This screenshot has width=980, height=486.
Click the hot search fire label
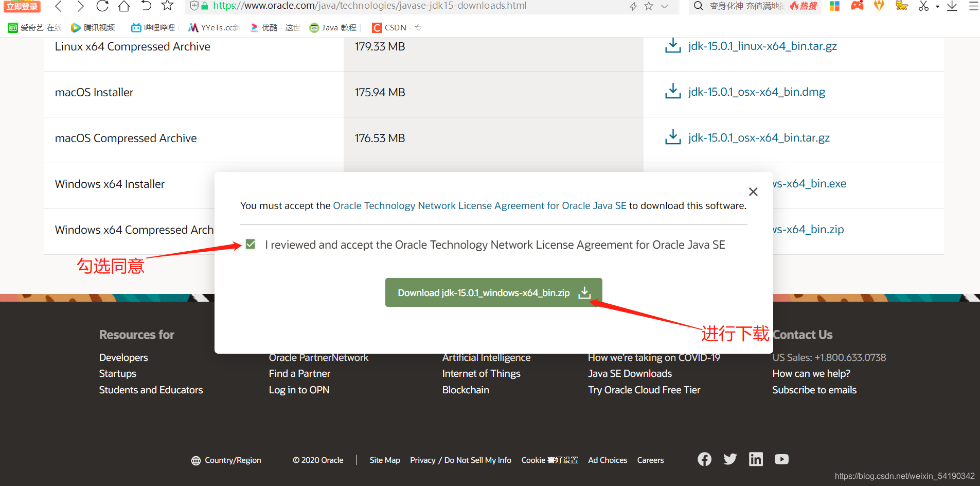tap(804, 6)
